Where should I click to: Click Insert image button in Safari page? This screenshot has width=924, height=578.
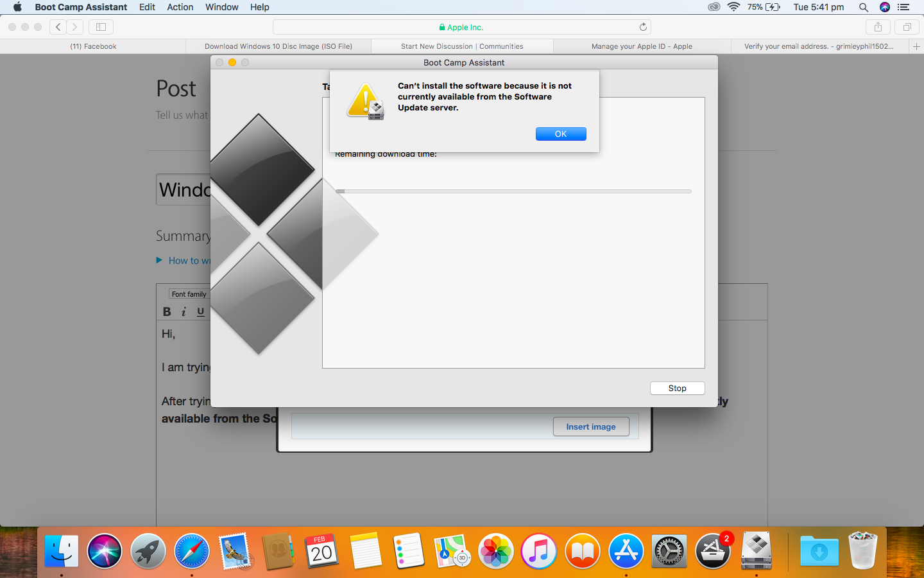click(x=591, y=426)
